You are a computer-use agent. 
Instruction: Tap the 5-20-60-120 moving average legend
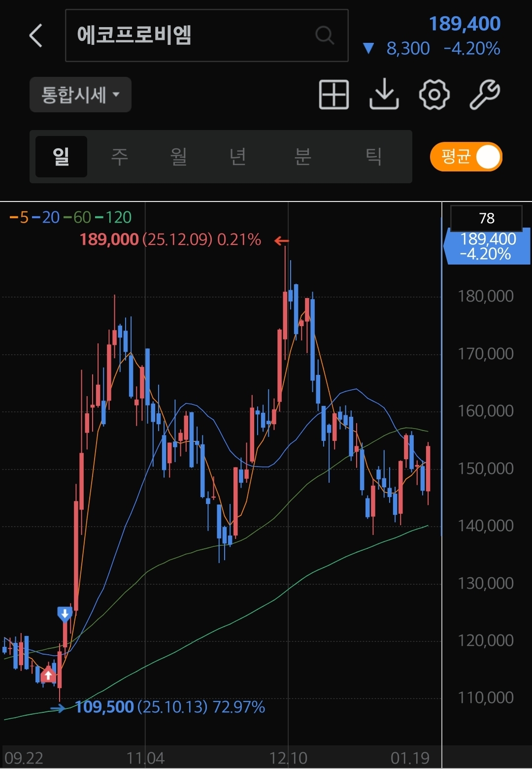pos(70,217)
